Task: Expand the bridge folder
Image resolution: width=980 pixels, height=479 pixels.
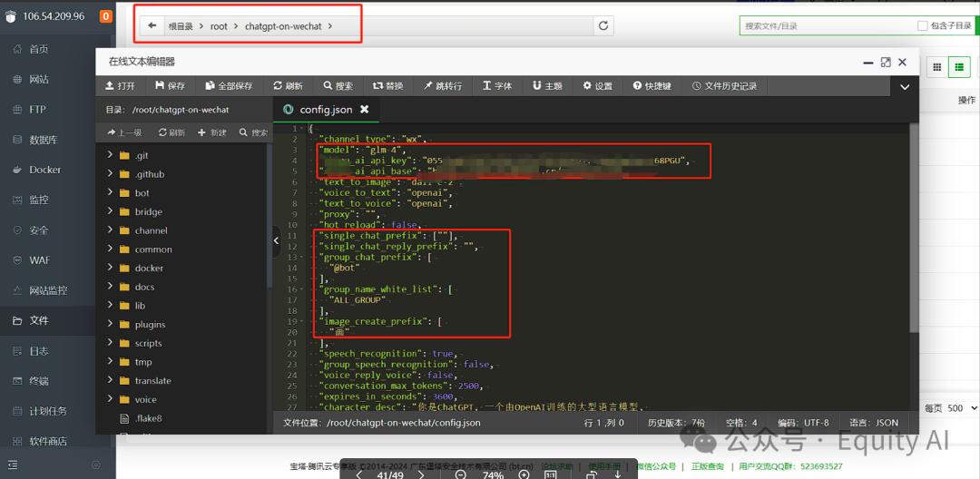Action: click(x=110, y=211)
